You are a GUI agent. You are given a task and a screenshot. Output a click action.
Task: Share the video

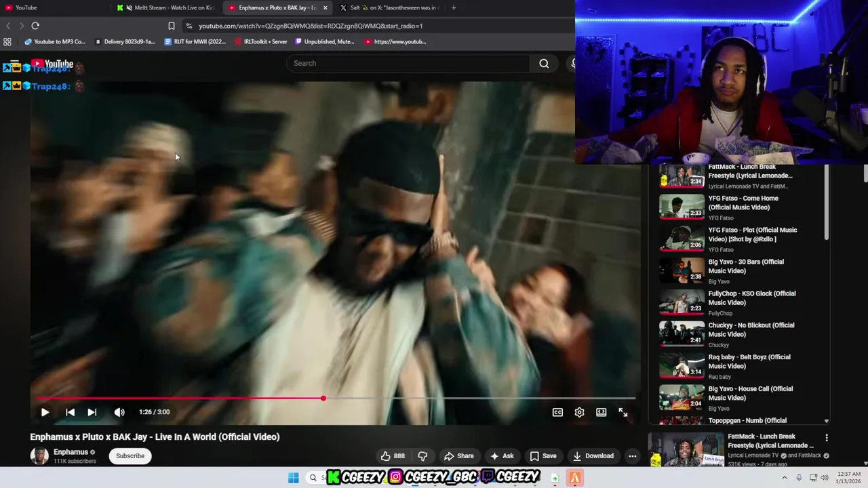tap(459, 456)
